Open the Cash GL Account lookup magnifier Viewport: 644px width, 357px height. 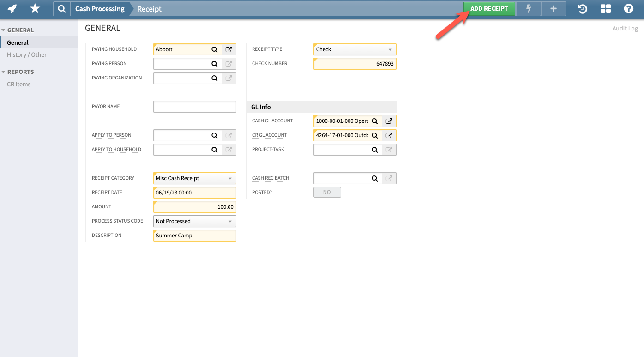coord(374,121)
